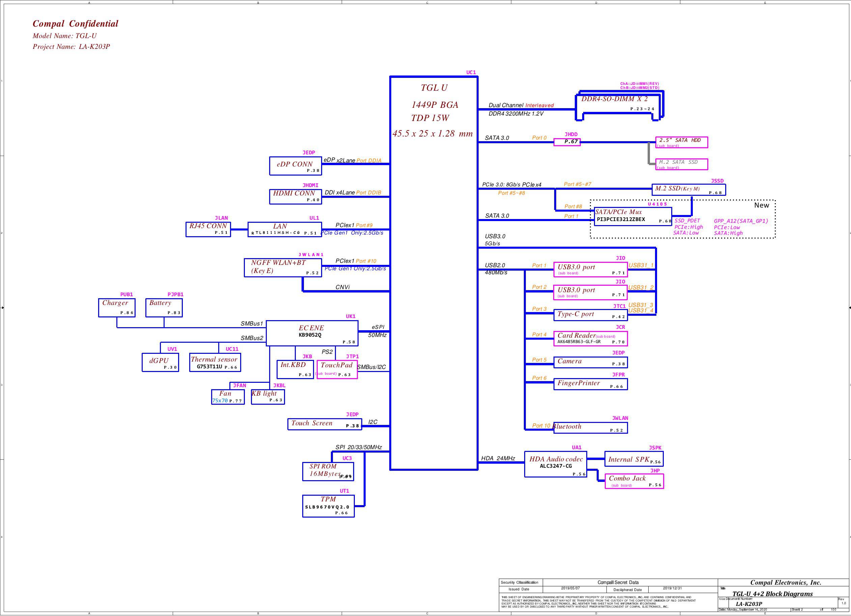Viewport: 851px width, 616px height.
Task: Select the M.2 SSD Key M block
Action: [688, 190]
